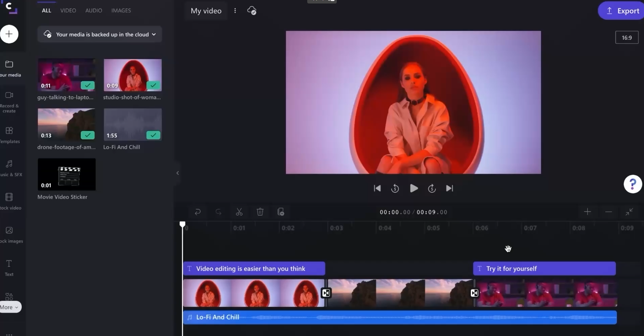
Task: Play the video preview
Action: click(x=414, y=188)
